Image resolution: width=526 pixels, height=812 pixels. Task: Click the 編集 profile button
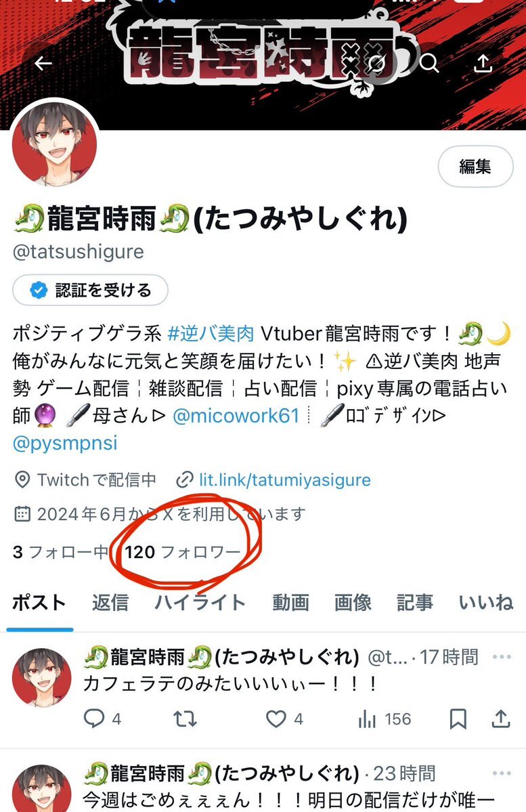pos(475,167)
